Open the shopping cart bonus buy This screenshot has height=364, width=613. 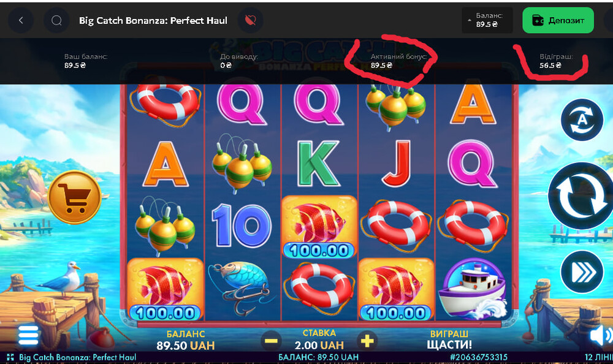[75, 197]
